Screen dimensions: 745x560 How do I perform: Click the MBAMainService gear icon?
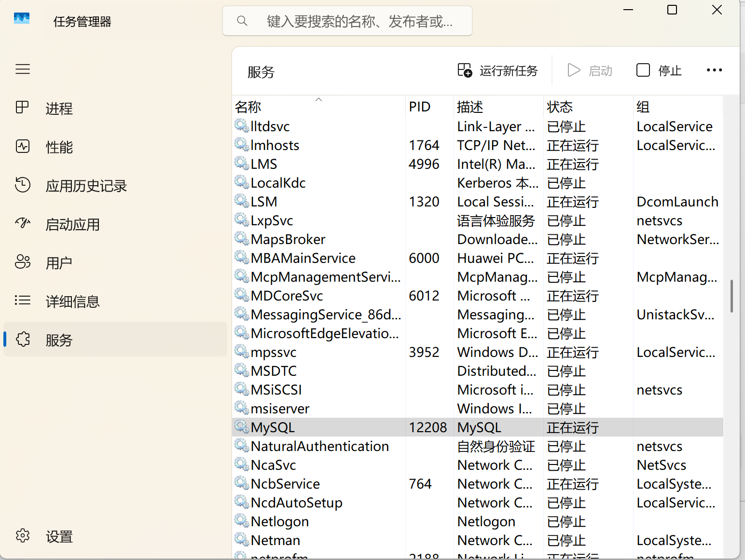[242, 257]
